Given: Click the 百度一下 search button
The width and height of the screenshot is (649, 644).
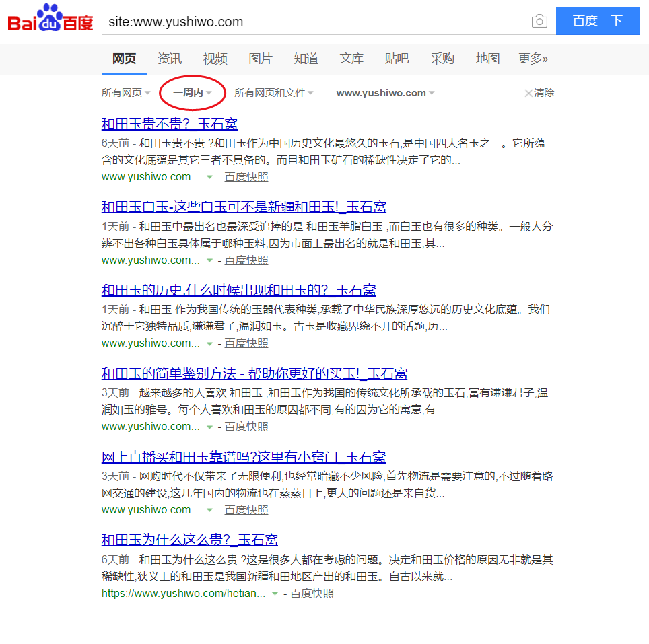Looking at the screenshot, I should (x=598, y=21).
